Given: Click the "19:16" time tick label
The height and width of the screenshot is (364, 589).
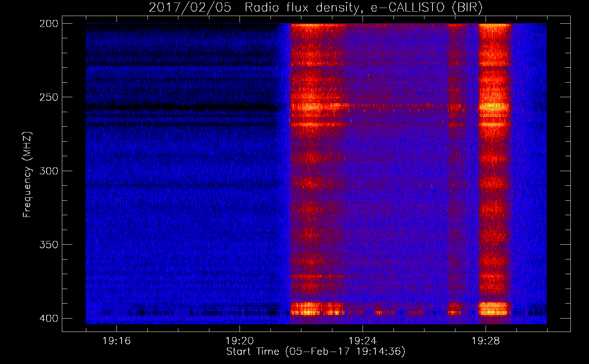Looking at the screenshot, I should [x=116, y=341].
